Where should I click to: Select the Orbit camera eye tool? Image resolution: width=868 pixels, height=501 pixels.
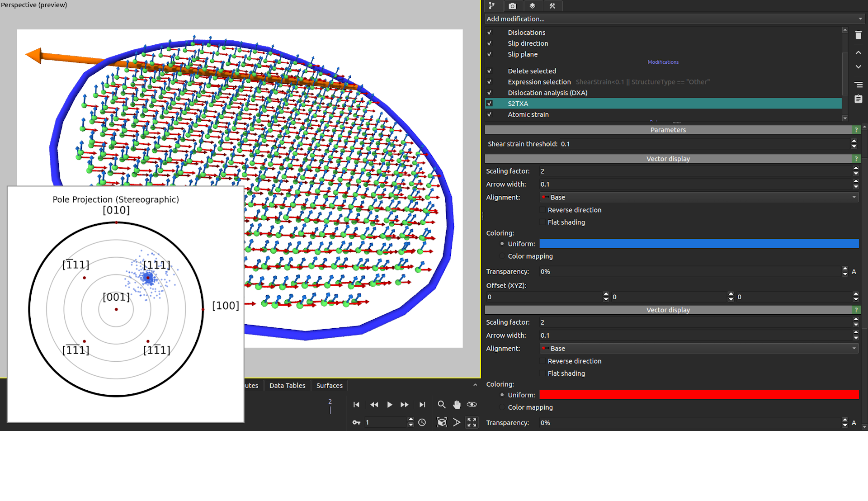(472, 405)
